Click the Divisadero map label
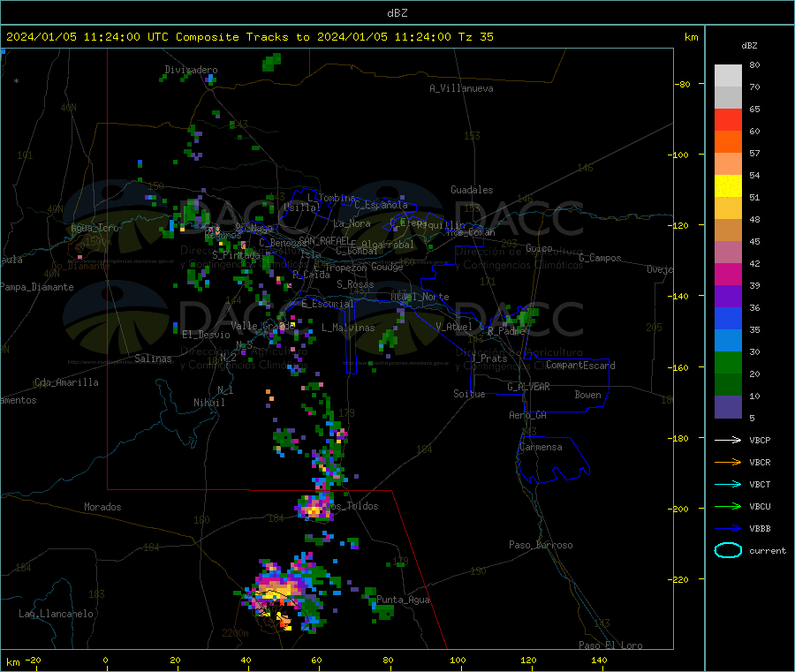795x672 pixels. point(191,70)
